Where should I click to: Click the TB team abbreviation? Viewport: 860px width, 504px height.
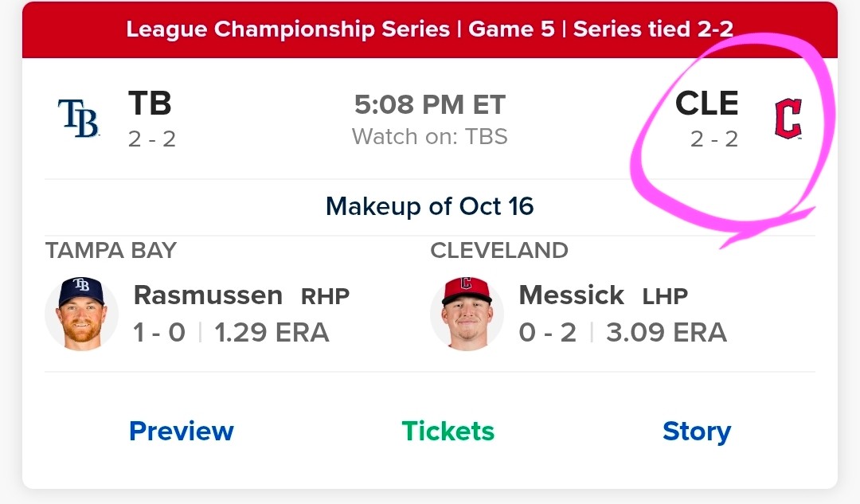pos(150,103)
